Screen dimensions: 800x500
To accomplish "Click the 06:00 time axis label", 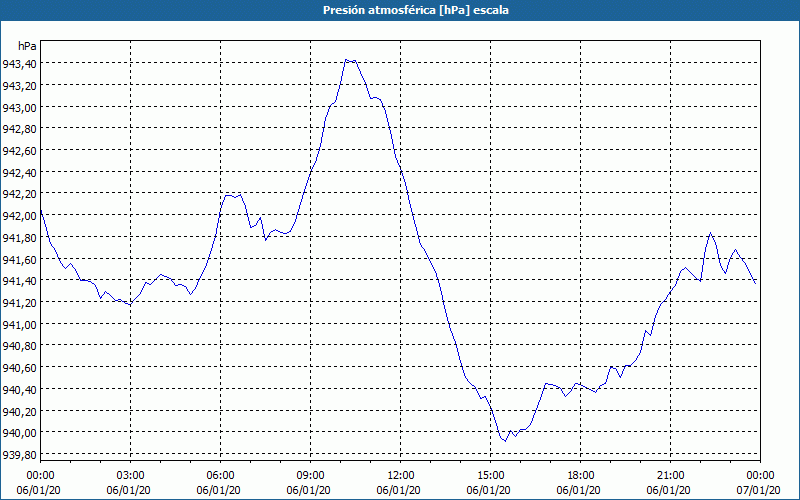I will tap(220, 476).
